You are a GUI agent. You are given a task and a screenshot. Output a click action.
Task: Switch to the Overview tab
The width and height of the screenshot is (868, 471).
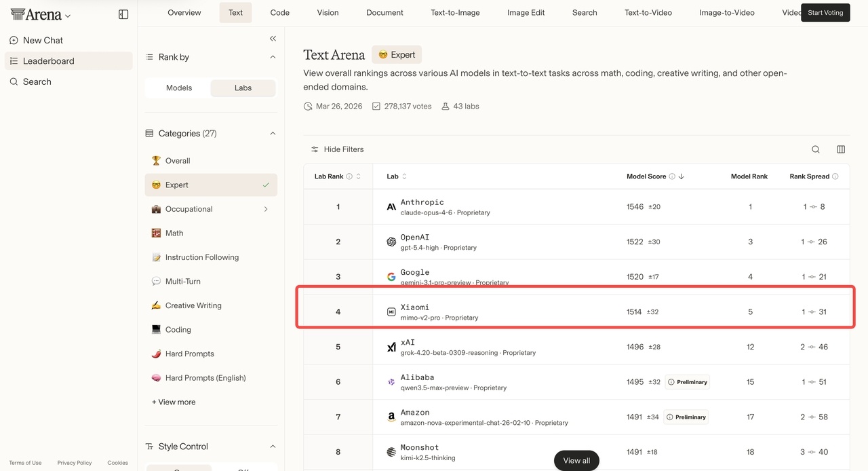coord(184,13)
